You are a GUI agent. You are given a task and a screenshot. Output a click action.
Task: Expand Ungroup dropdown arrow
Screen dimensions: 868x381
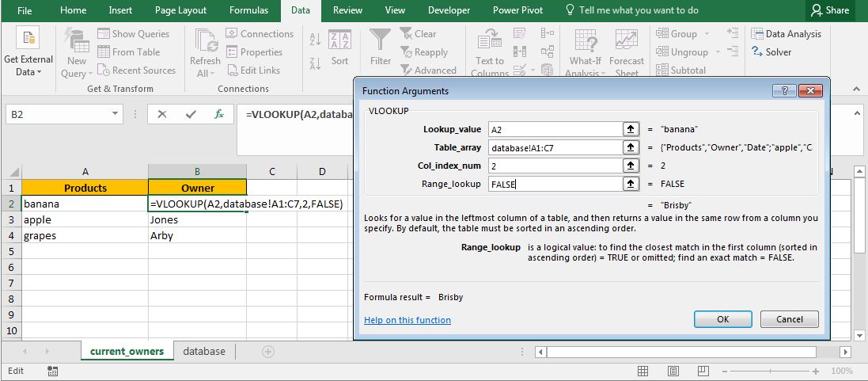click(718, 52)
